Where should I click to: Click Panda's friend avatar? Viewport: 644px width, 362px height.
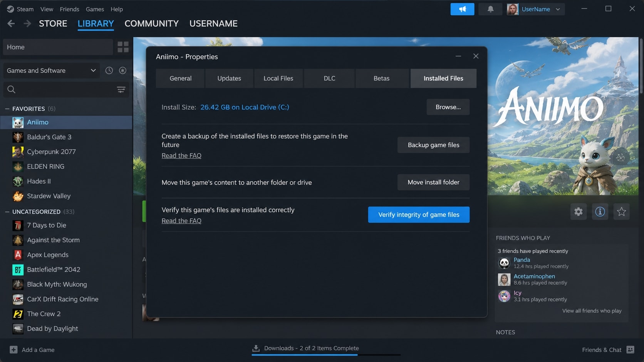[504, 263]
